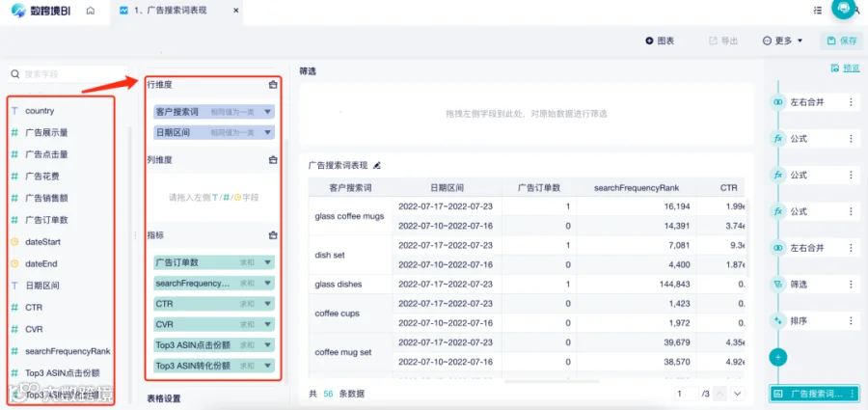Click the dish set cell

point(350,255)
